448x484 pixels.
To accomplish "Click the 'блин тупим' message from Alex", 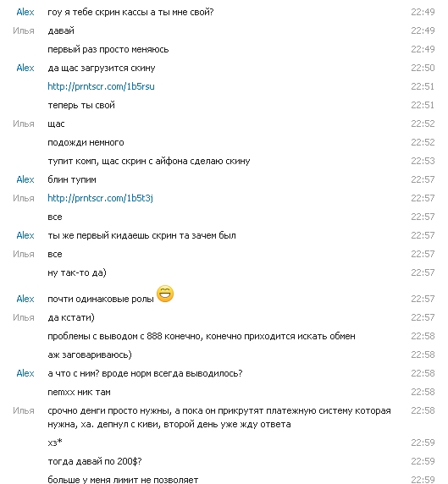I will [x=72, y=179].
